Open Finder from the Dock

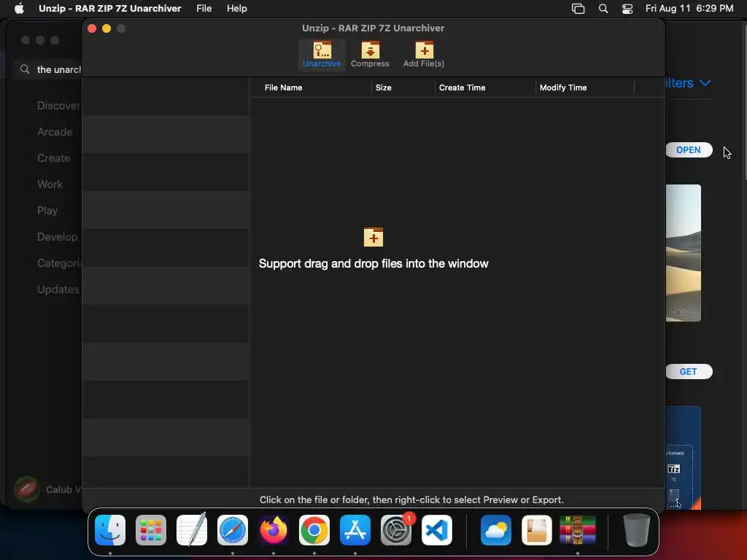point(110,529)
